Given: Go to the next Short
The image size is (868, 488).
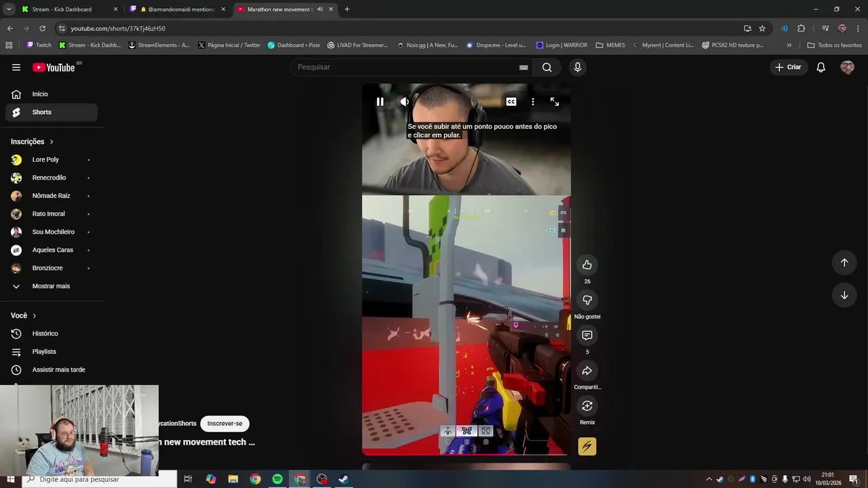Looking at the screenshot, I should point(844,295).
